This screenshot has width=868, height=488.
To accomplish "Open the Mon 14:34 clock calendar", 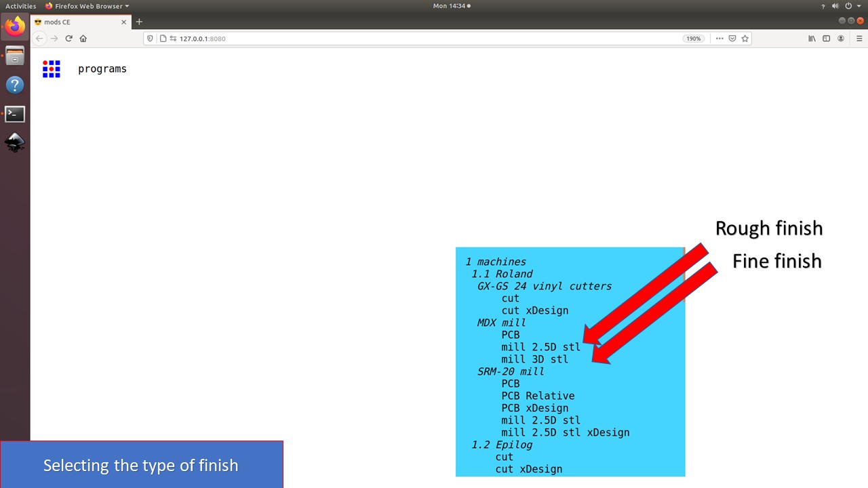I will click(451, 6).
